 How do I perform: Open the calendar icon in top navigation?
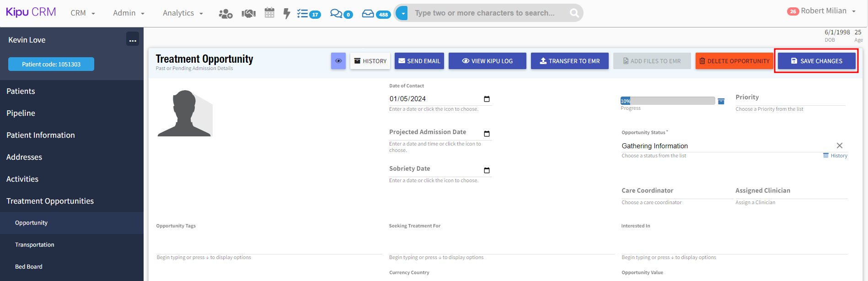click(x=269, y=13)
